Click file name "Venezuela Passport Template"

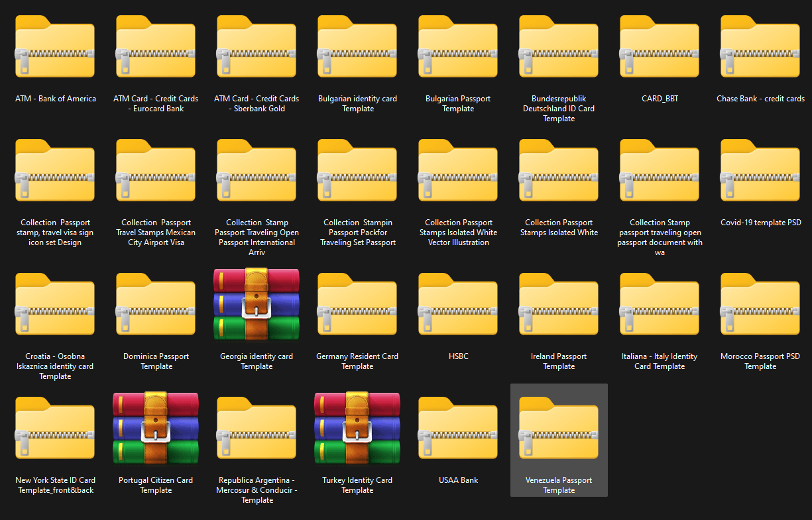(x=559, y=485)
